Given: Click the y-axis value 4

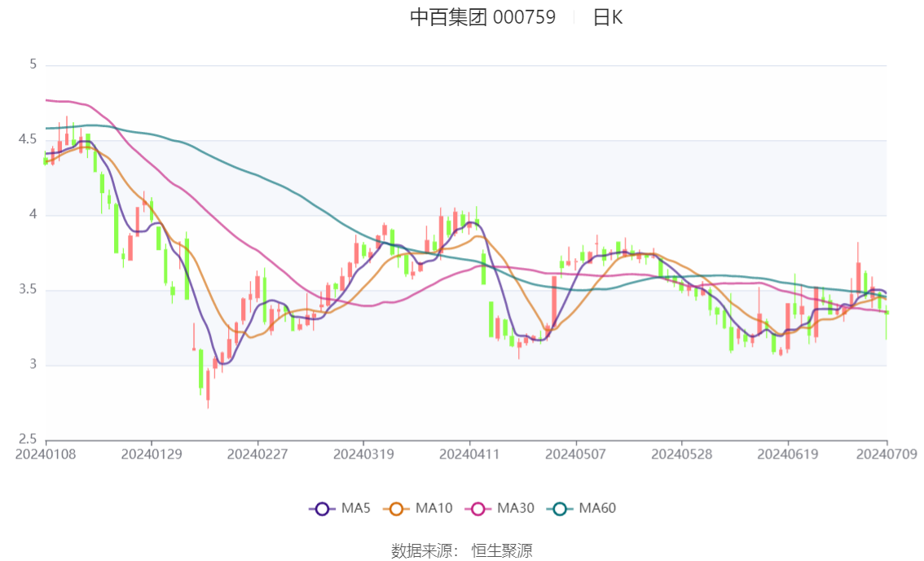Looking at the screenshot, I should point(33,214).
